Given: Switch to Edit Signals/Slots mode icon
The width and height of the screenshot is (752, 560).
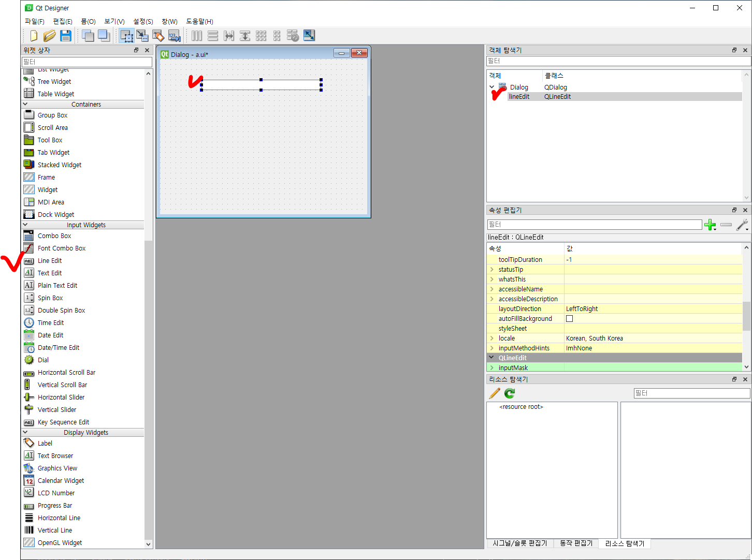Looking at the screenshot, I should (142, 36).
